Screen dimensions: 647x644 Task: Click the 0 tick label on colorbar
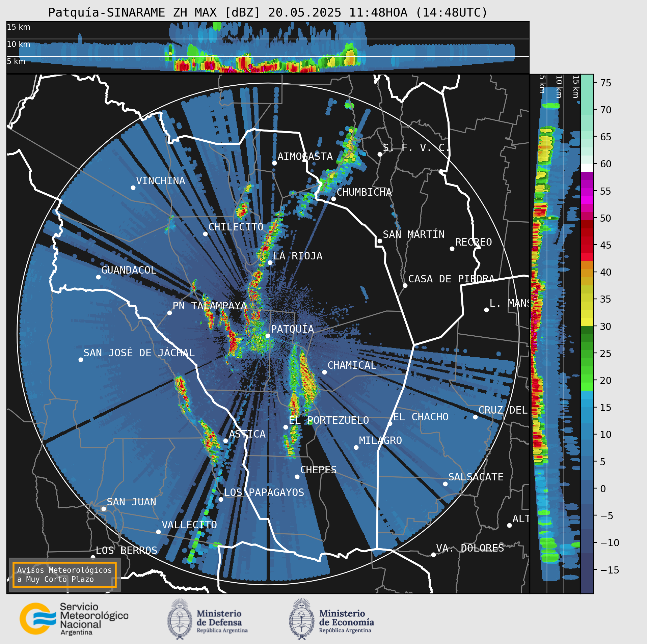(603, 488)
